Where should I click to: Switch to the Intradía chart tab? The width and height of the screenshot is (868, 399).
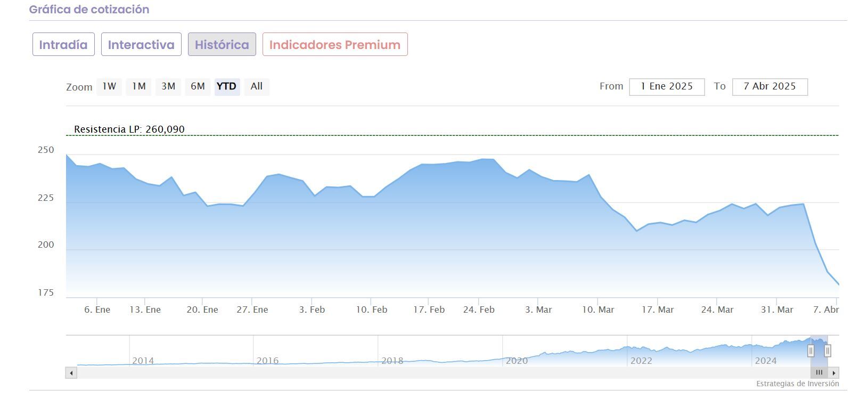point(63,44)
